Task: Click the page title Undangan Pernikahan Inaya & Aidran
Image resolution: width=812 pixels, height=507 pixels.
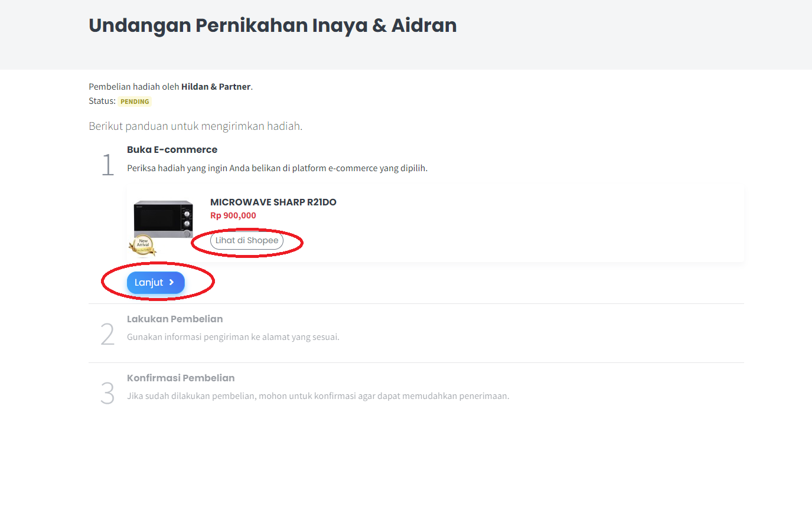Action: (273, 25)
